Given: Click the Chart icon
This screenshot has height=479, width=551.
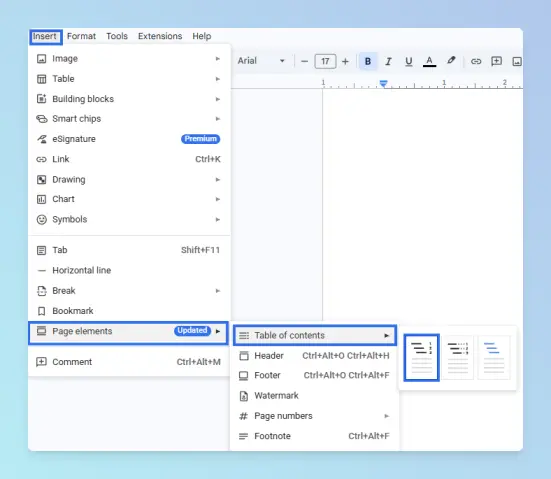Looking at the screenshot, I should [x=41, y=199].
